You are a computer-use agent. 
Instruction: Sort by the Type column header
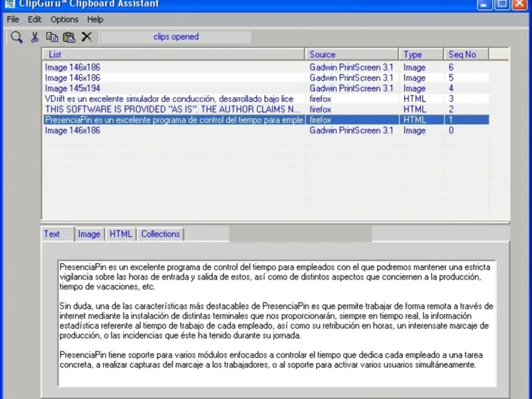422,55
